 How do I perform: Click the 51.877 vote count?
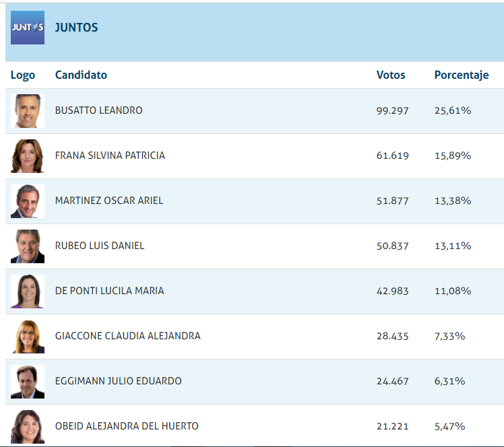click(392, 201)
